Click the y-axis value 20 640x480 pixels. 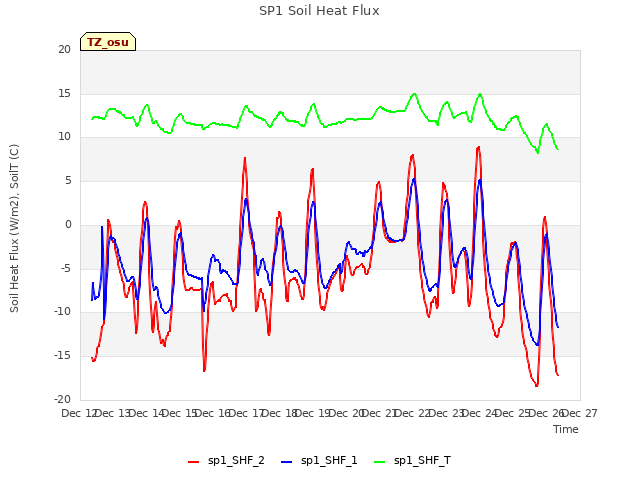(64, 49)
